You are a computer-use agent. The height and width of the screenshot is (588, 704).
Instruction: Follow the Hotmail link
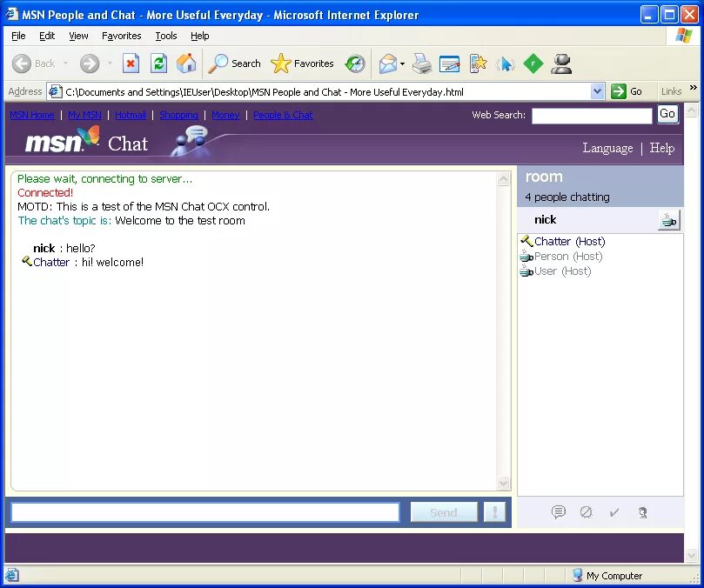pyautogui.click(x=131, y=115)
